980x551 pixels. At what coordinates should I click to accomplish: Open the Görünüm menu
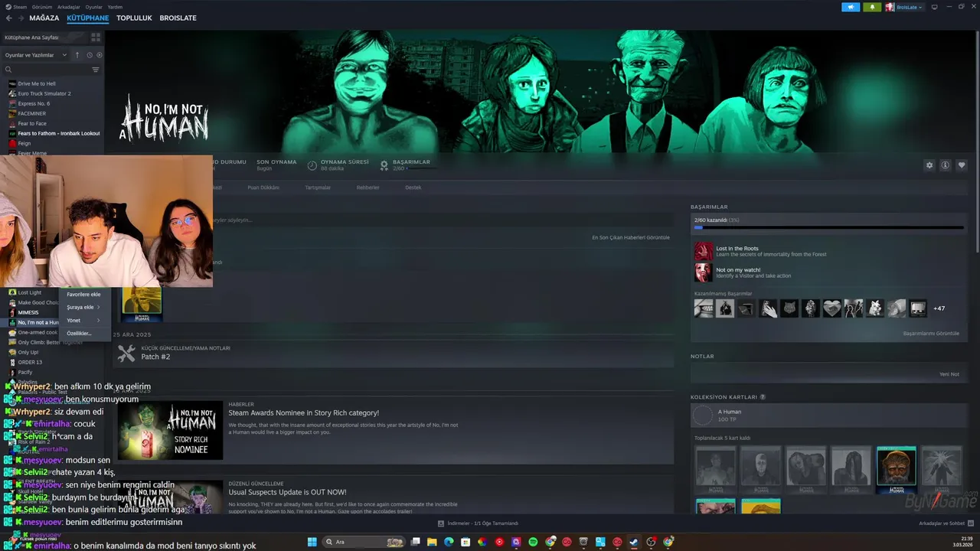pyautogui.click(x=42, y=7)
